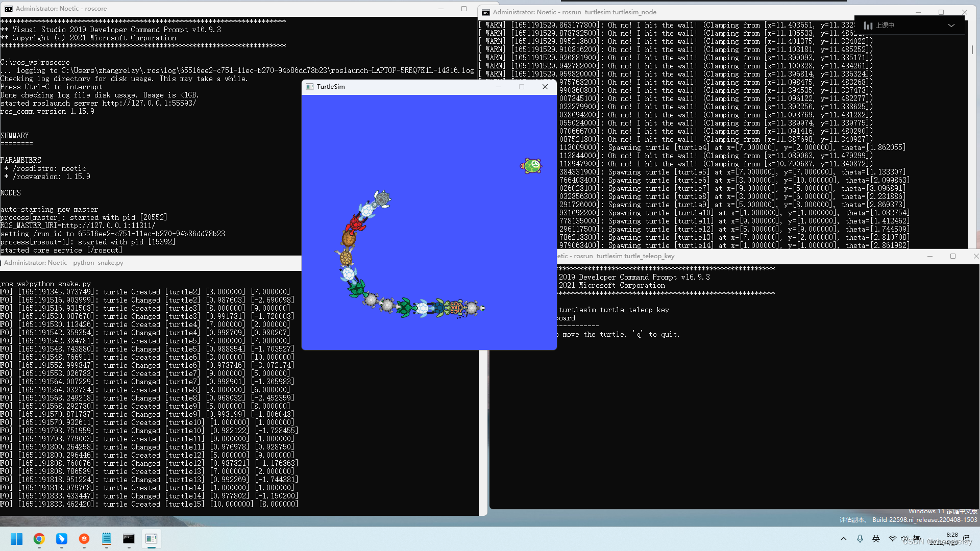Expand the hidden tray icons chevron
This screenshot has height=551, width=980.
click(844, 539)
